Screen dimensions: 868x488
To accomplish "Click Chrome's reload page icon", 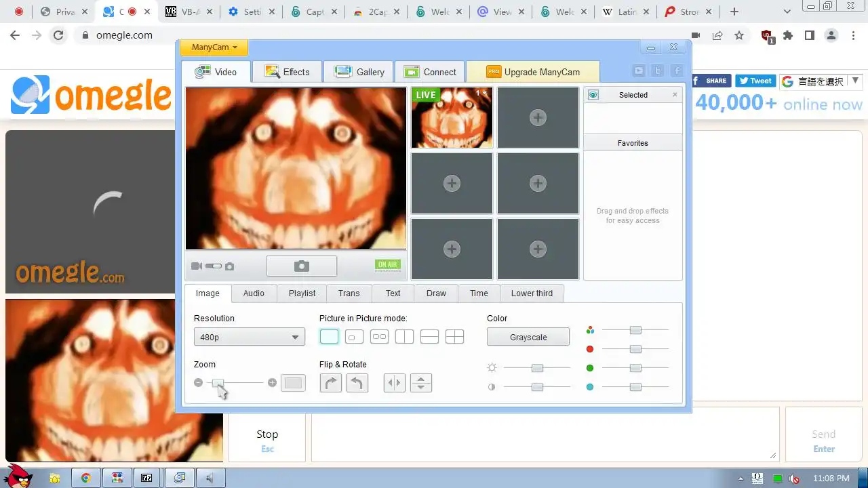I will (x=58, y=35).
